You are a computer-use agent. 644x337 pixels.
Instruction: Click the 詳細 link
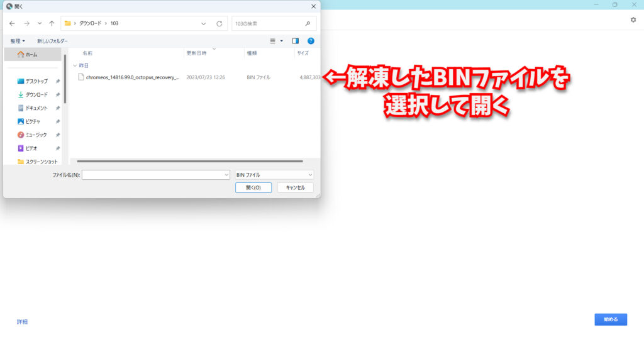[22, 322]
